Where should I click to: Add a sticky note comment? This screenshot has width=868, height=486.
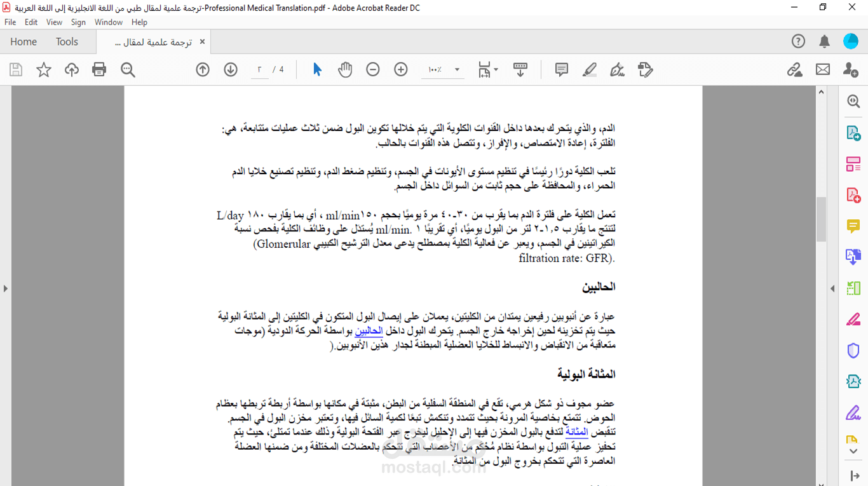[x=562, y=70]
